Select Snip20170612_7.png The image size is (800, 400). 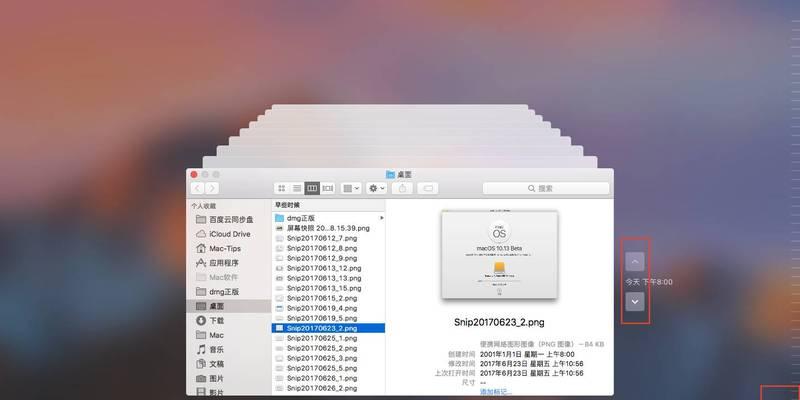point(329,238)
